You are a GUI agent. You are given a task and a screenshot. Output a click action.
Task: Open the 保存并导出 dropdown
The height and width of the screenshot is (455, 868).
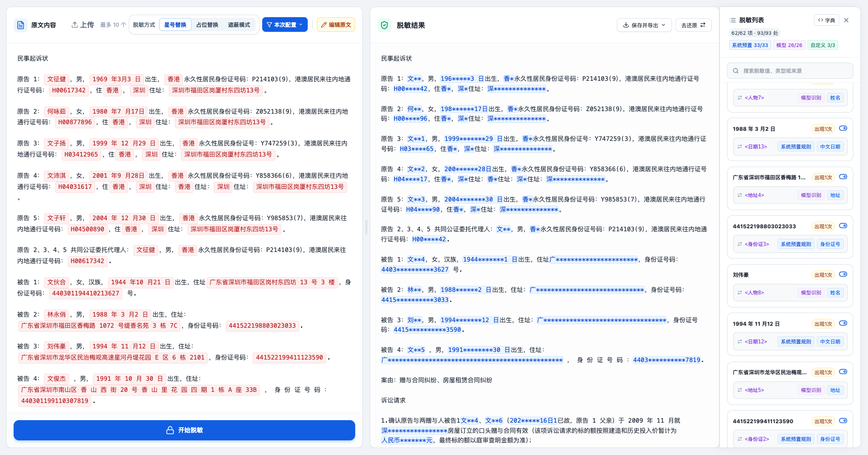point(644,25)
